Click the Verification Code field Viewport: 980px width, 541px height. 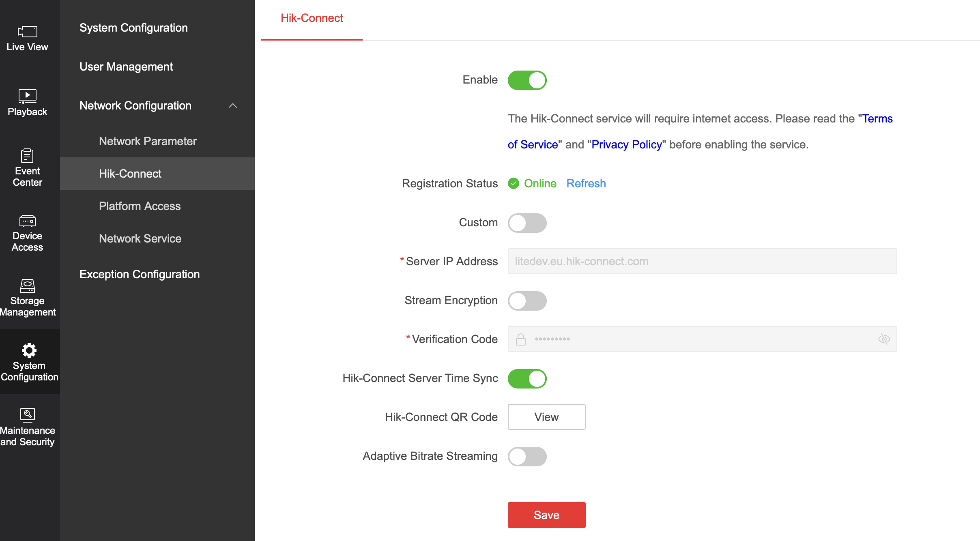pyautogui.click(x=702, y=339)
